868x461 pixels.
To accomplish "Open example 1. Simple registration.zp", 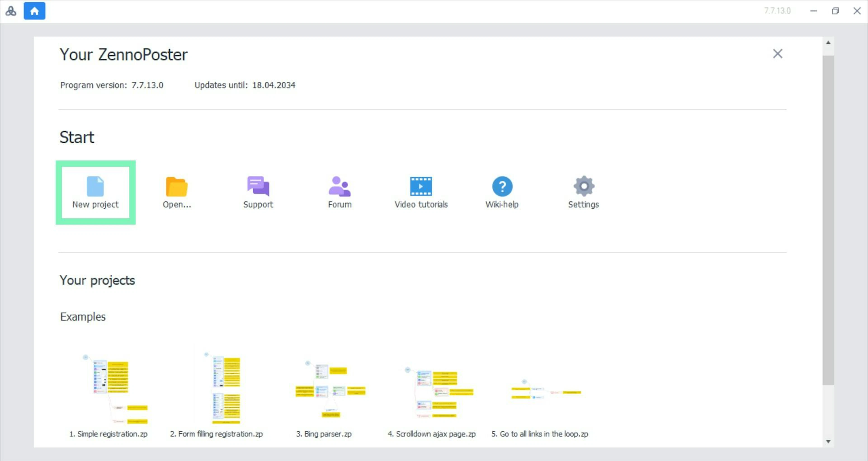I will (108, 394).
